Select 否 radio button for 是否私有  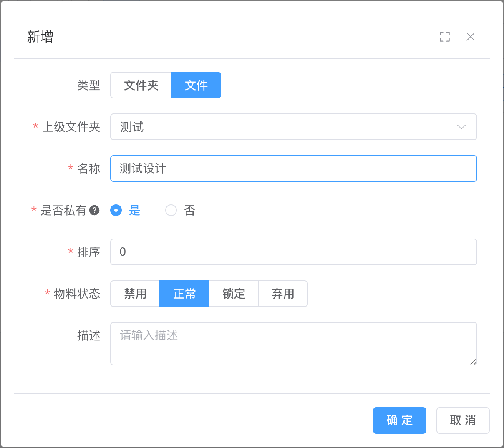pyautogui.click(x=171, y=210)
